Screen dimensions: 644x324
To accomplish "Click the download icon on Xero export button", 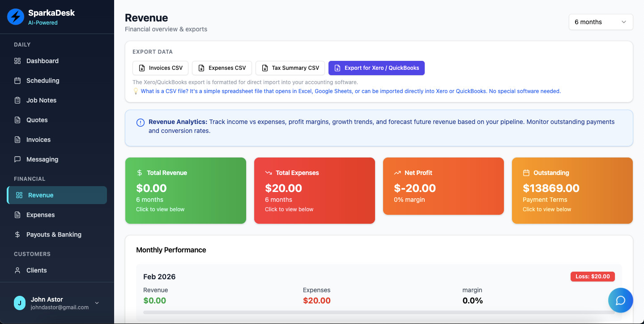I will point(337,68).
